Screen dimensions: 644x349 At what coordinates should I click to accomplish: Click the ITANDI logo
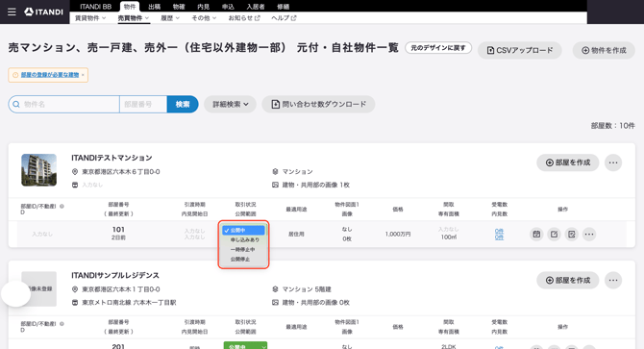[43, 12]
